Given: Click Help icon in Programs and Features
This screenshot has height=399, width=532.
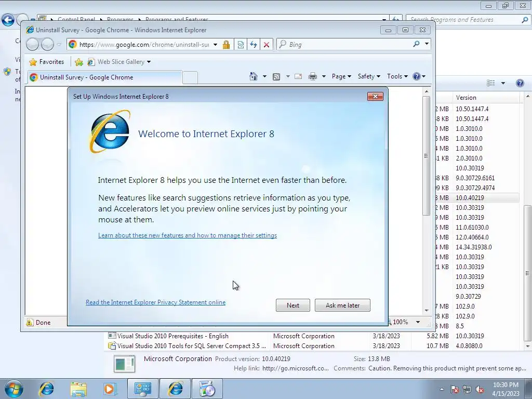Looking at the screenshot, I should coord(520,83).
